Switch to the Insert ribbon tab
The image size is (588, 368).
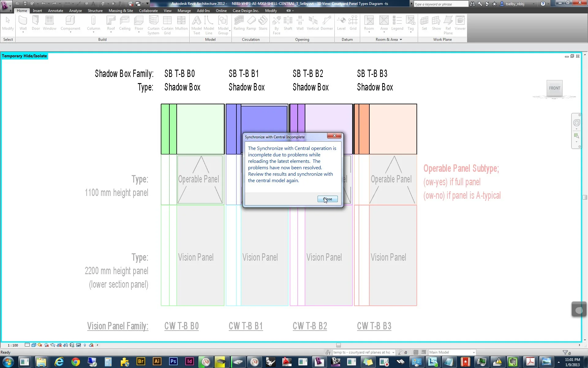[x=37, y=11]
